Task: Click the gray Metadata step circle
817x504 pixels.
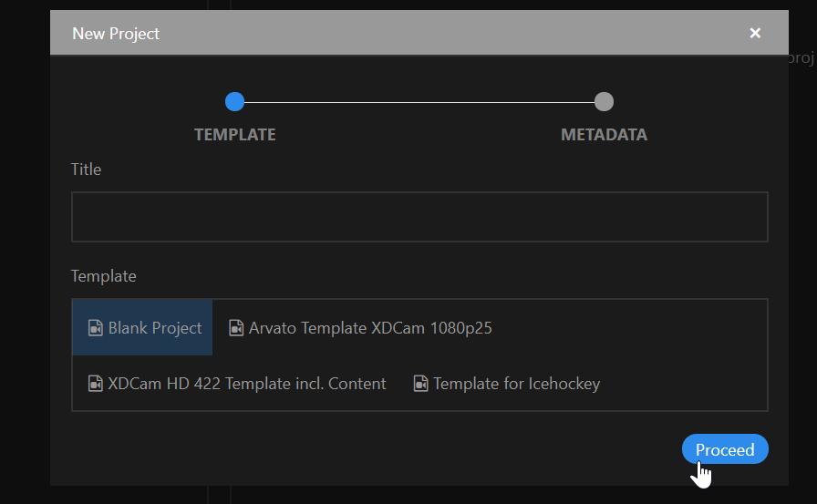Action: (604, 101)
